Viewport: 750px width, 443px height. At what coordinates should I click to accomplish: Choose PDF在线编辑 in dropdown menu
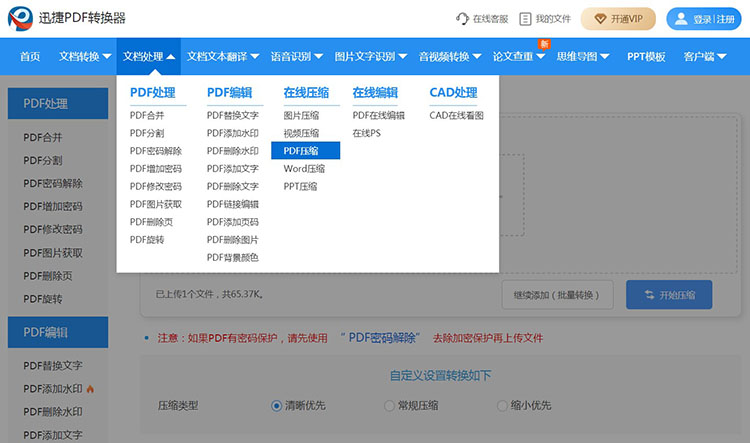click(x=378, y=115)
